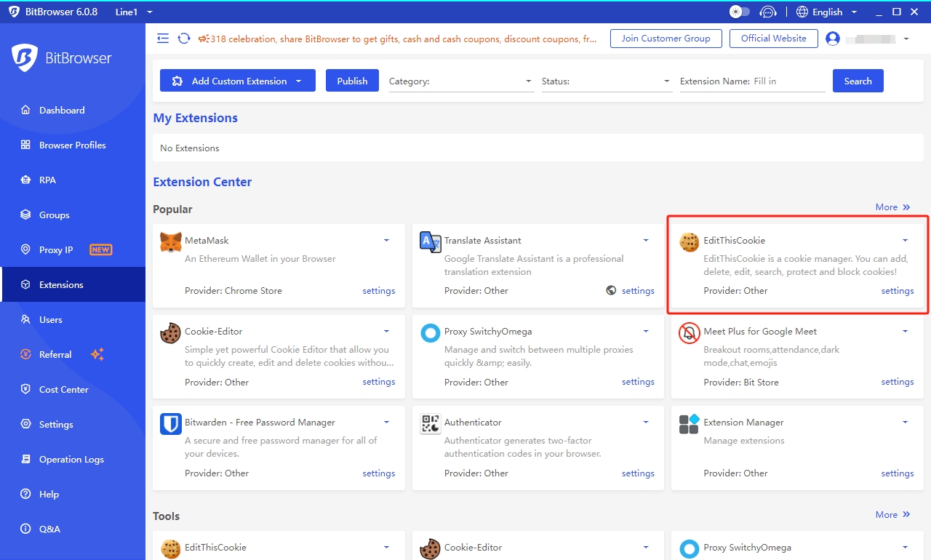This screenshot has height=560, width=931.
Task: Open the account name dropdown arrow
Action: click(906, 39)
